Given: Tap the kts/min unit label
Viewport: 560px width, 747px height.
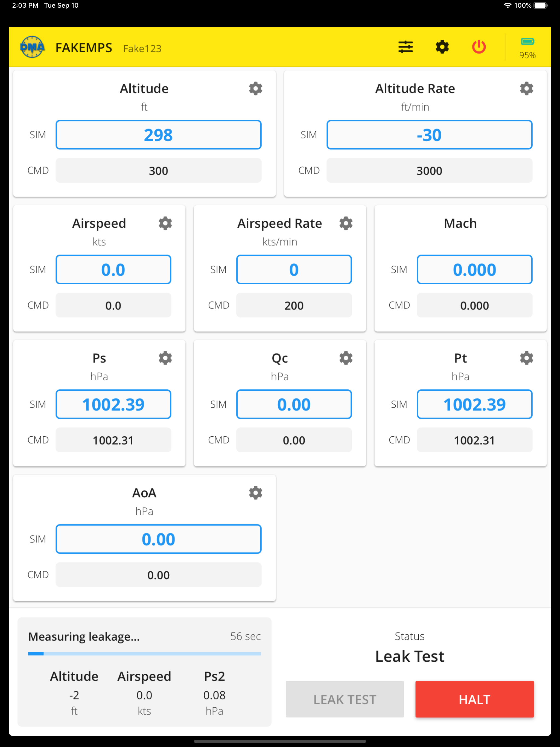Looking at the screenshot, I should pyautogui.click(x=280, y=242).
